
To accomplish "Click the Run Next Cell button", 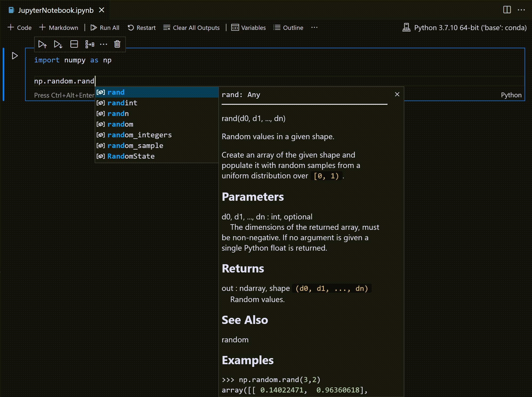I will (58, 44).
